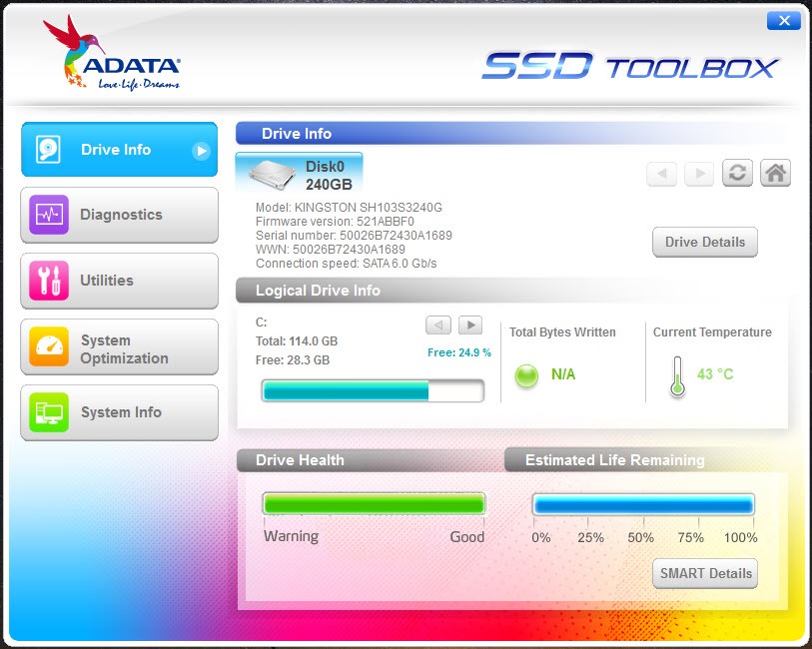
Task: Open the Utilities section
Action: 119,281
